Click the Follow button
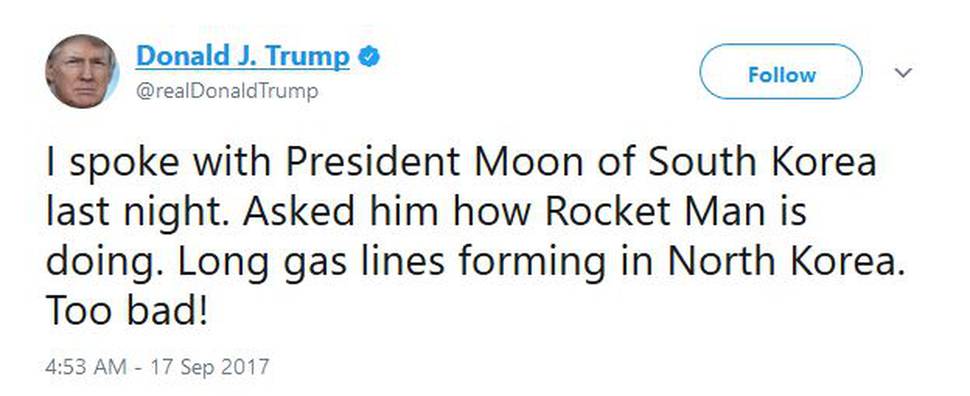The height and width of the screenshot is (396, 970). (x=781, y=72)
